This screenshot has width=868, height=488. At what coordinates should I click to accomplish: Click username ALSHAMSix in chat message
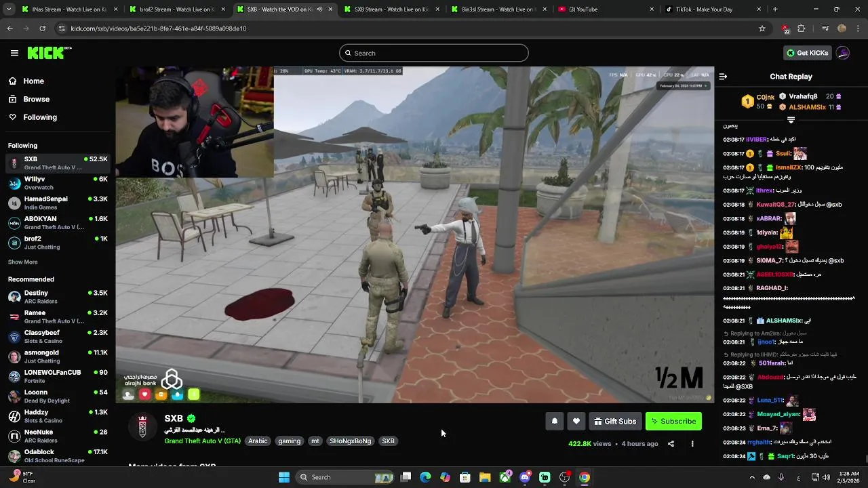click(x=783, y=321)
